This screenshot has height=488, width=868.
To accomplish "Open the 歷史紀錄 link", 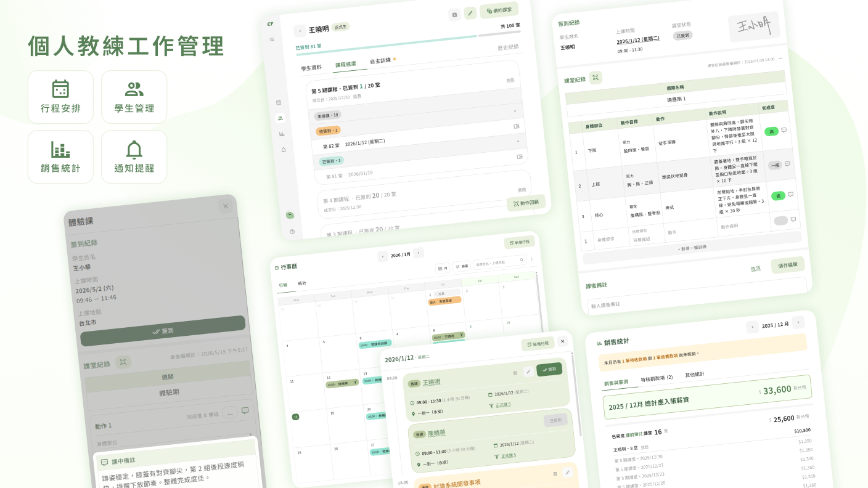I will click(x=508, y=47).
